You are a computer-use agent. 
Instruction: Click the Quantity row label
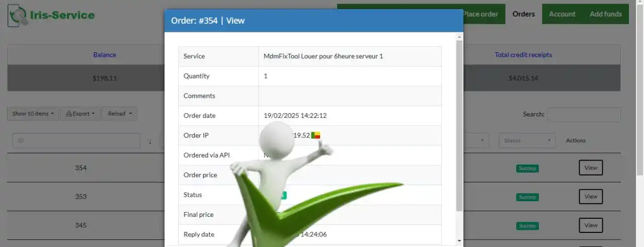(197, 76)
